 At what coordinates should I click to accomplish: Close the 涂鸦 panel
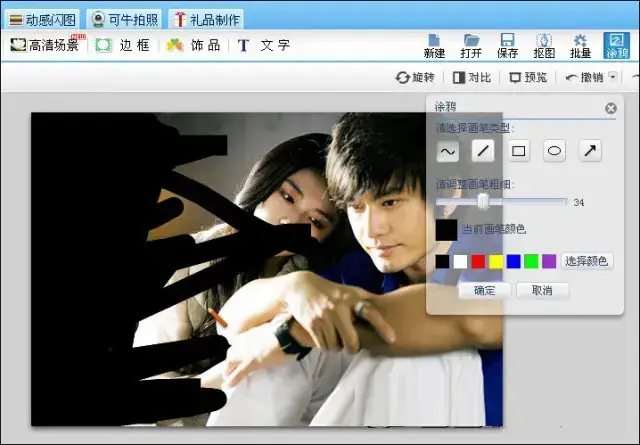coord(611,109)
